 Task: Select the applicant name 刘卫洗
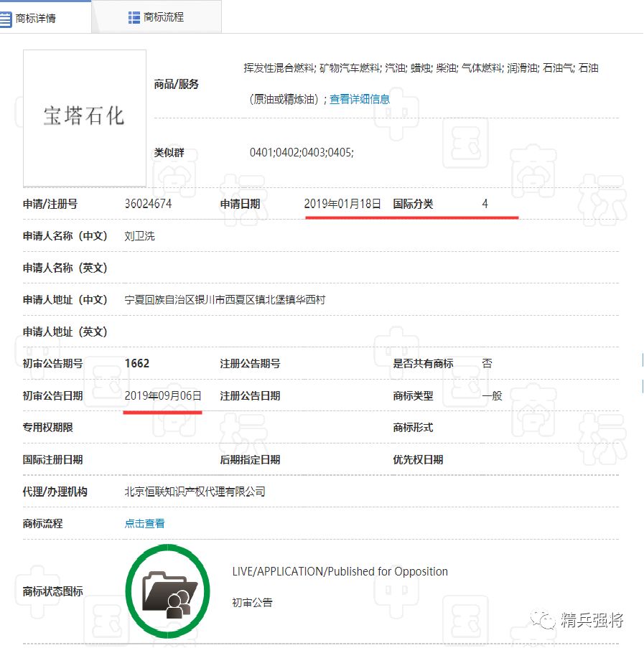(139, 235)
